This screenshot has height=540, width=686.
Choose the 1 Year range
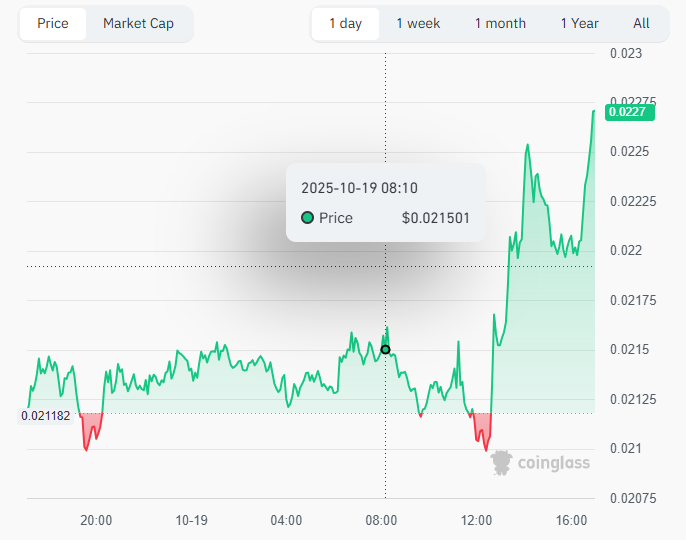click(579, 23)
